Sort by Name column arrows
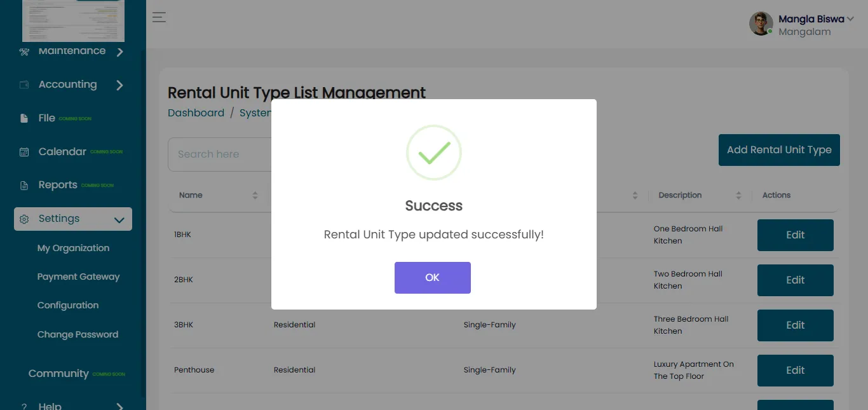The width and height of the screenshot is (868, 410). (x=255, y=195)
